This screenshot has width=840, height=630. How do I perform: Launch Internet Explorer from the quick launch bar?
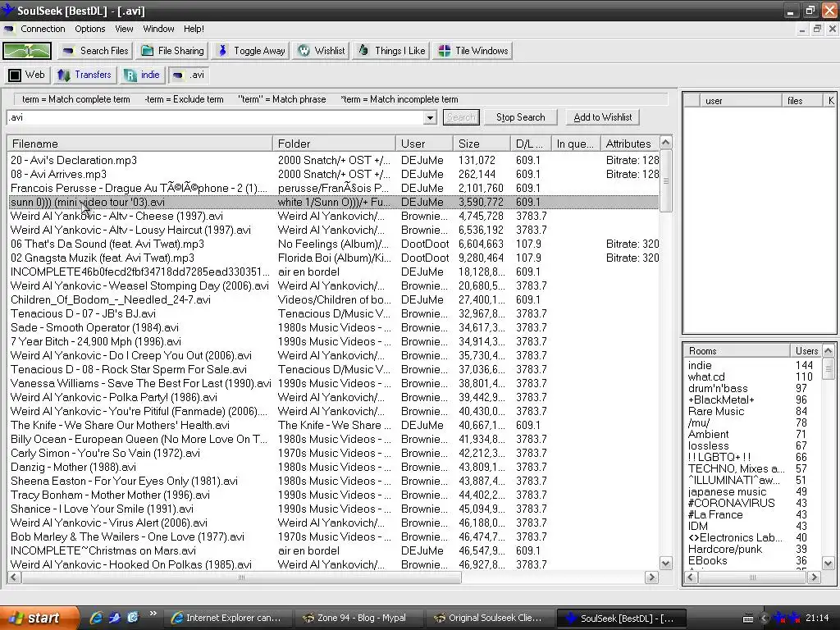96,618
